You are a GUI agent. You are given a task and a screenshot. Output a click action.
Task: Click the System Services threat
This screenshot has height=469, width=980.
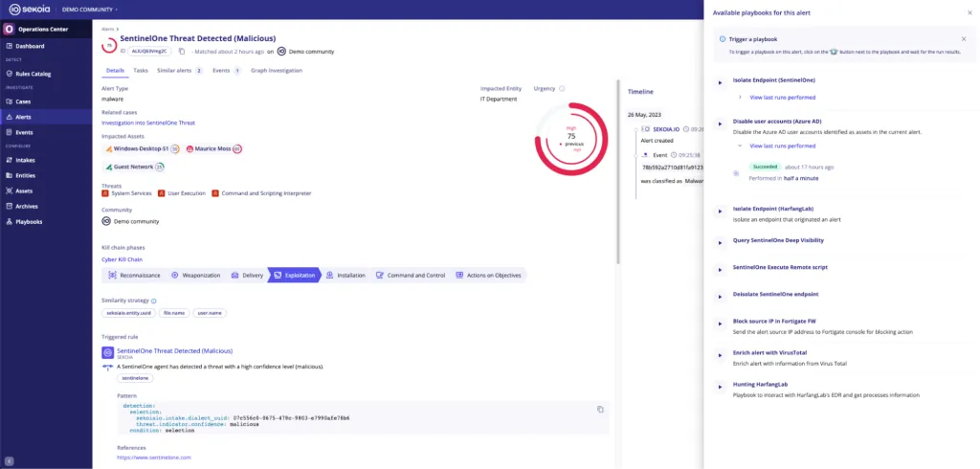click(126, 193)
